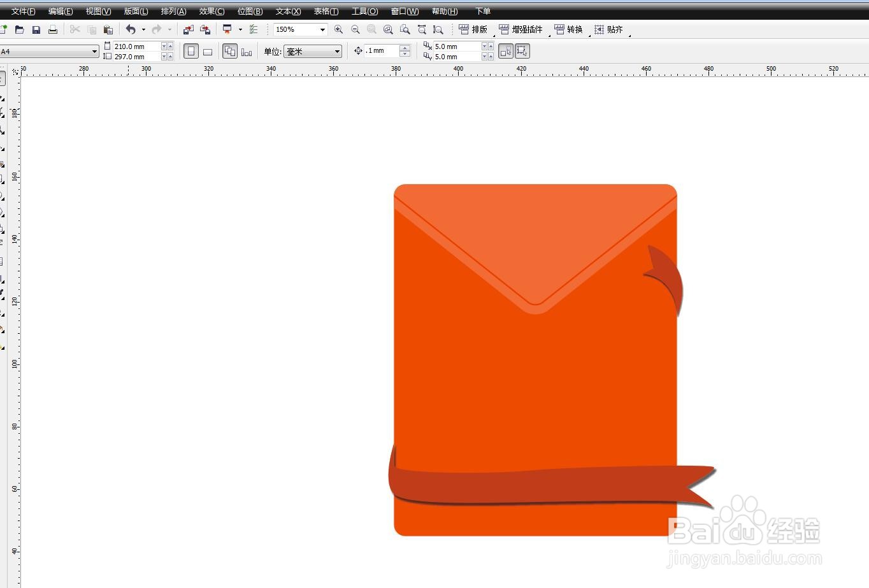The height and width of the screenshot is (588, 869).
Task: Zoom to page height icon
Action: point(438,30)
